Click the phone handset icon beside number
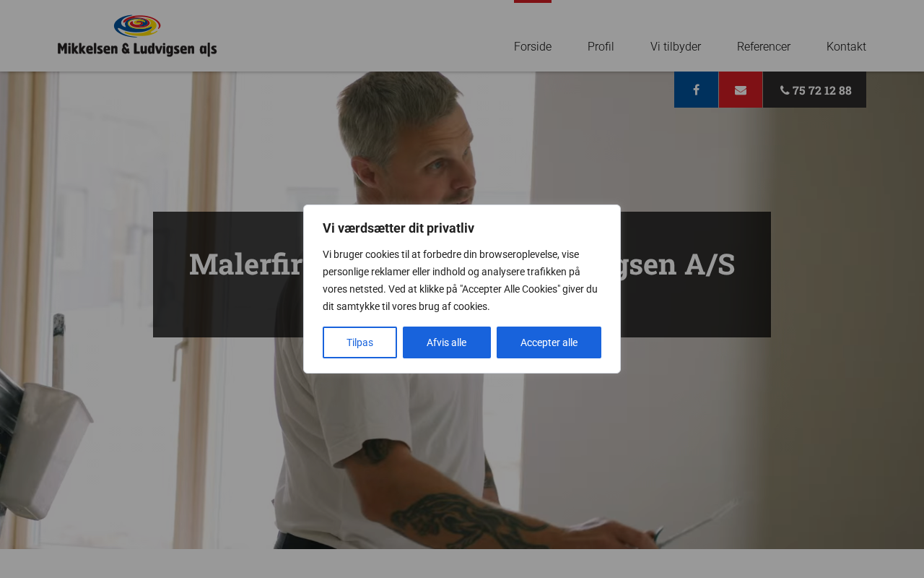Screen dimensions: 924x578 pos(785,90)
